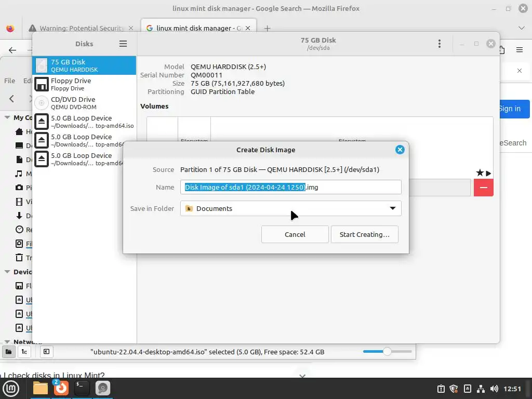Viewport: 532px width, 399px height.
Task: Open Firefox list all tabs chevron
Action: 522,28
